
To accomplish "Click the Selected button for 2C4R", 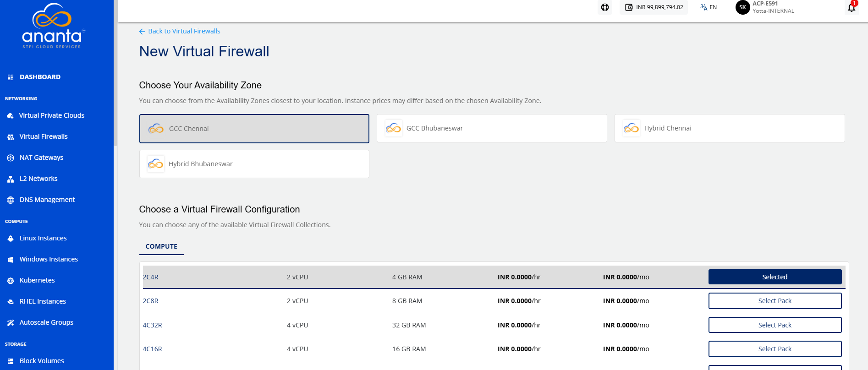I will point(775,277).
